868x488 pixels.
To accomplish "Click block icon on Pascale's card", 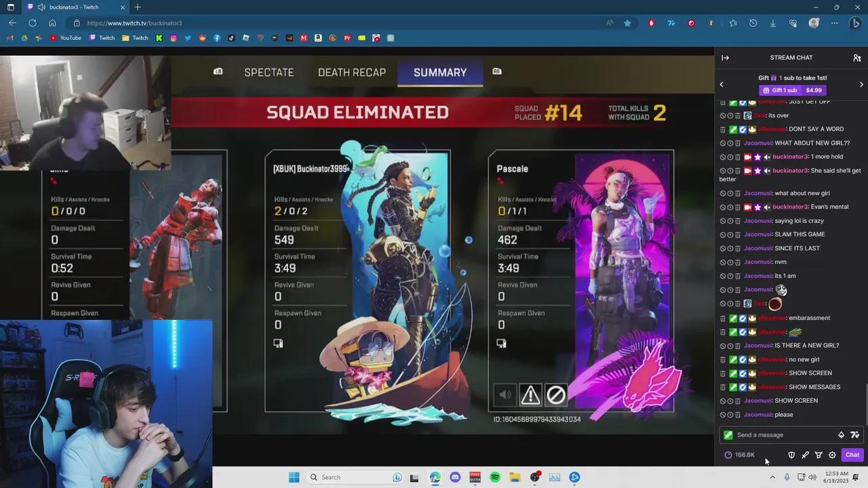I will click(x=555, y=394).
